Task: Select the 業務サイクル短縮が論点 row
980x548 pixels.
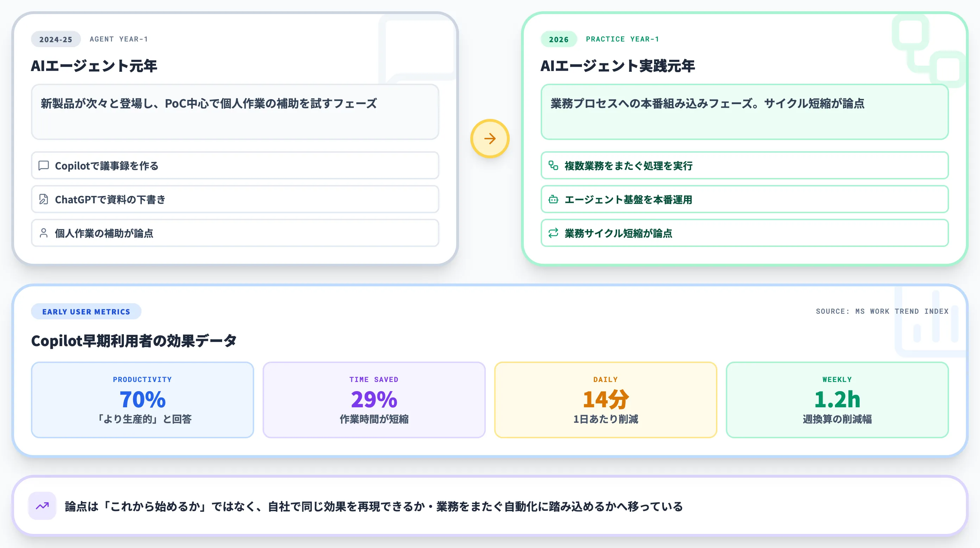Action: point(745,233)
